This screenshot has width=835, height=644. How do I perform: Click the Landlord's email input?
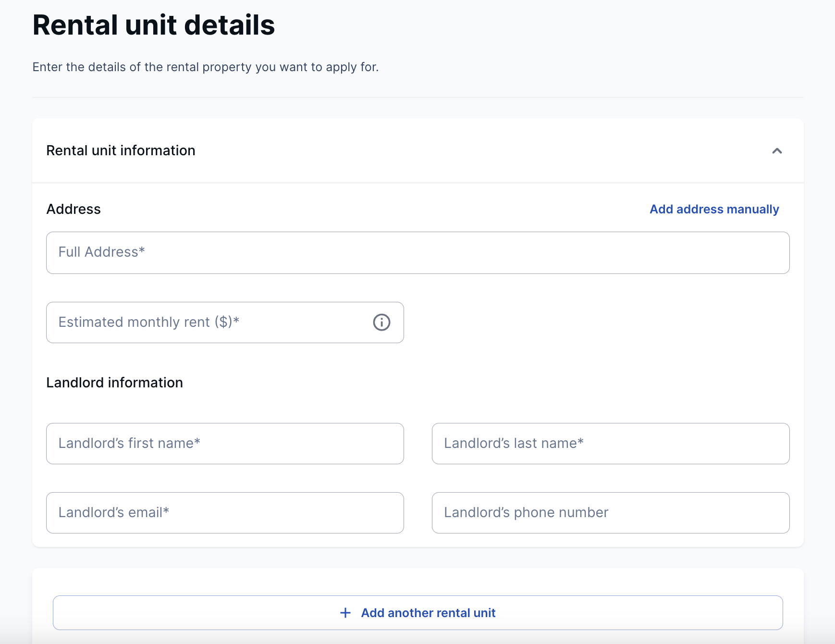point(225,513)
